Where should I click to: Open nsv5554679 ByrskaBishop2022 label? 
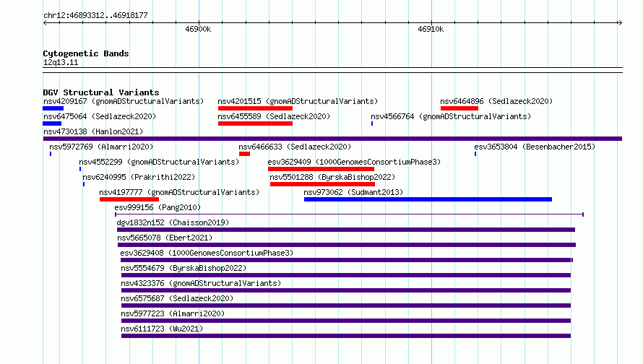tap(184, 268)
